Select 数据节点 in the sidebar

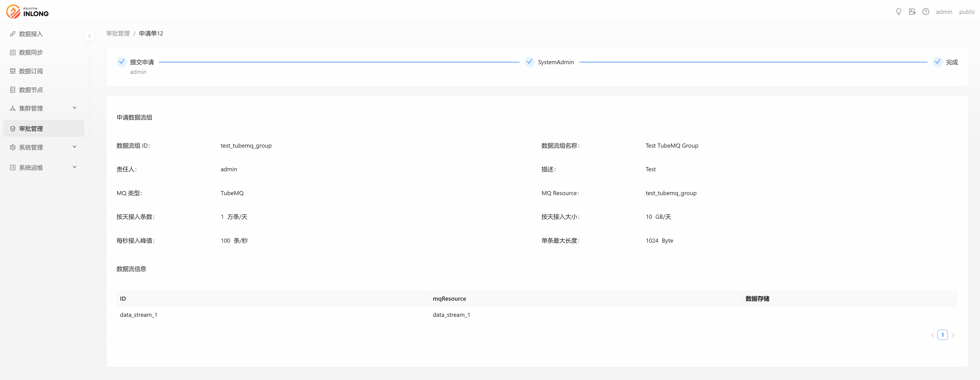point(31,90)
